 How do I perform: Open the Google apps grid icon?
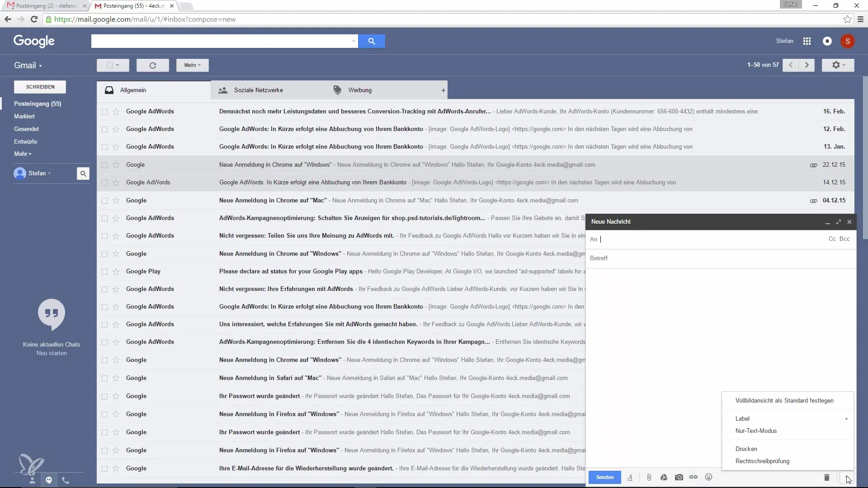(807, 41)
